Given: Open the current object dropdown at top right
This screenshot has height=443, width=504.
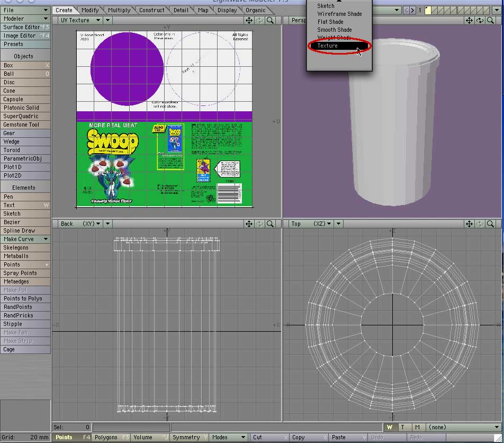Looking at the screenshot, I should pyautogui.click(x=386, y=10).
